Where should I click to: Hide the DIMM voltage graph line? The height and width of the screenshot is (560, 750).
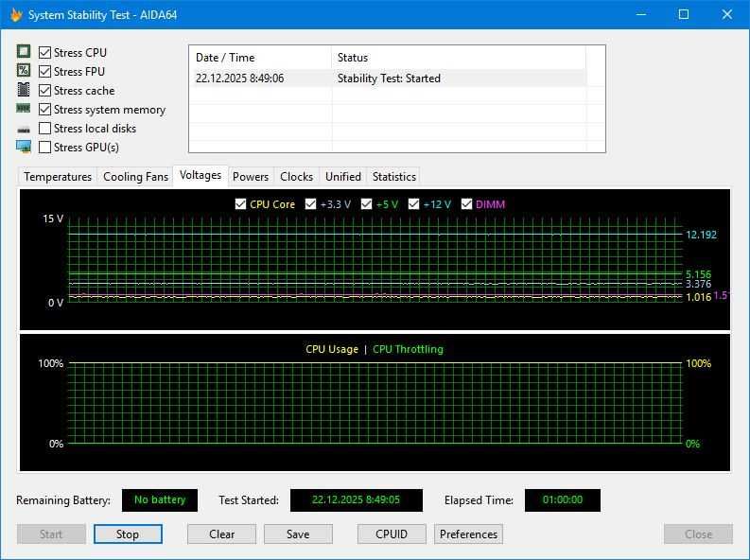[x=466, y=204]
